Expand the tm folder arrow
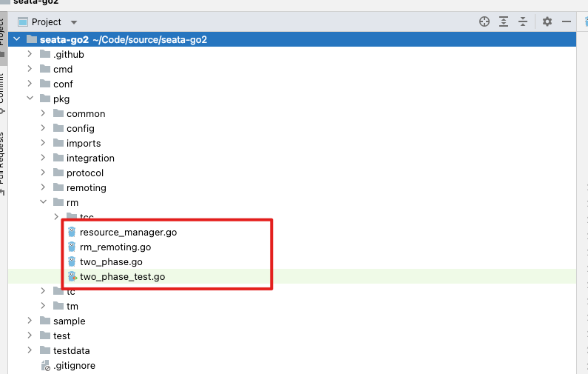The image size is (588, 374). click(x=43, y=306)
